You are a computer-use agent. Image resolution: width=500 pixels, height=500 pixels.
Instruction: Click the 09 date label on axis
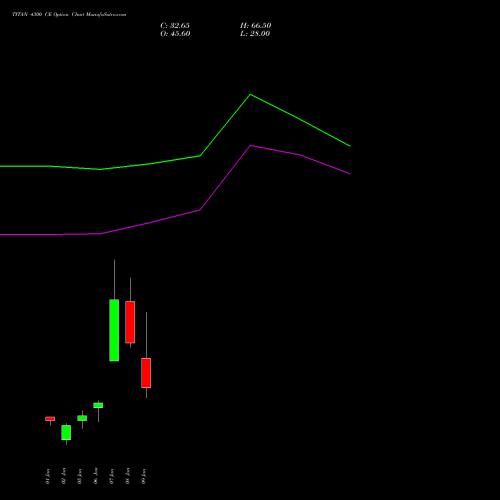[x=144, y=476]
